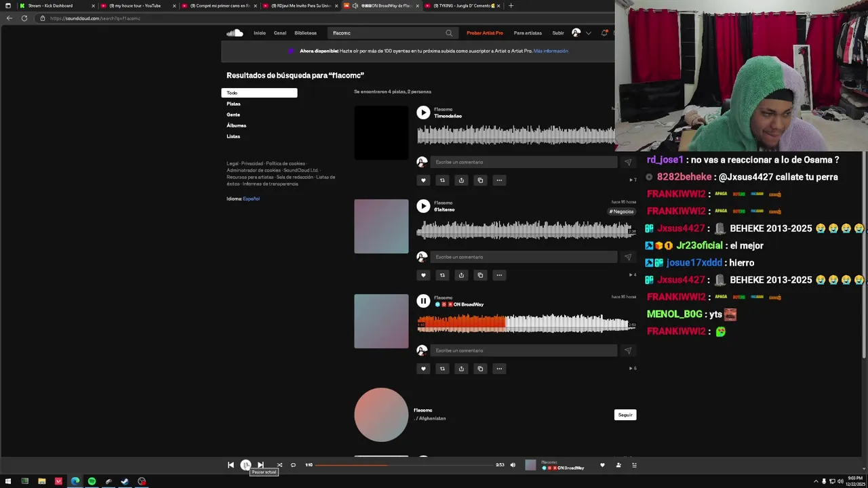Image resolution: width=868 pixels, height=488 pixels.
Task: Toggle repeat in the player bar
Action: click(293, 465)
